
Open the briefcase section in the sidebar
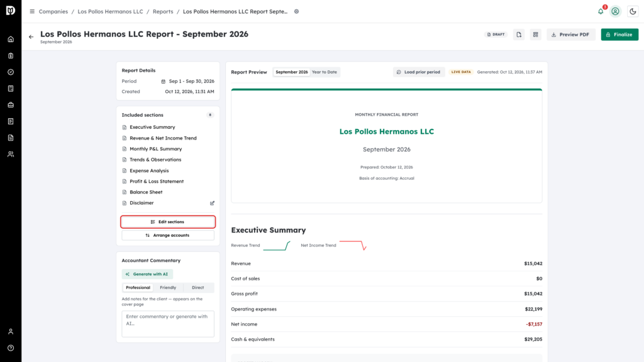(11, 105)
